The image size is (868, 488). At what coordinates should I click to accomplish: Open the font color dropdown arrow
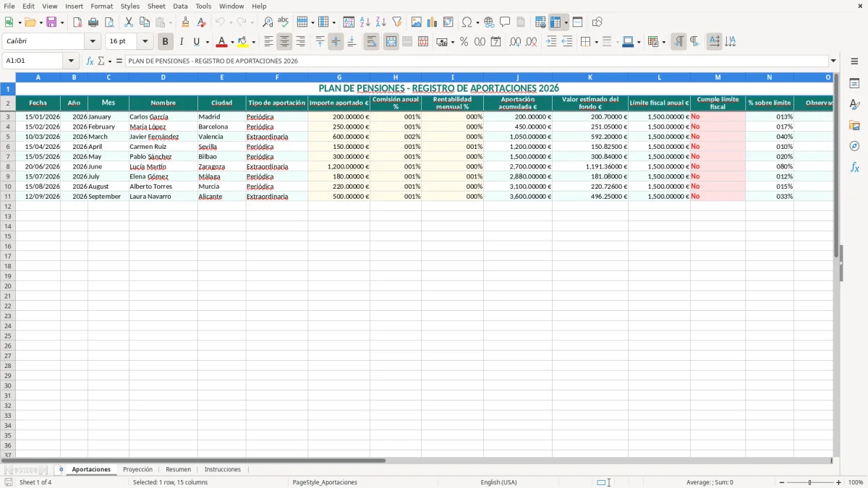pos(231,42)
